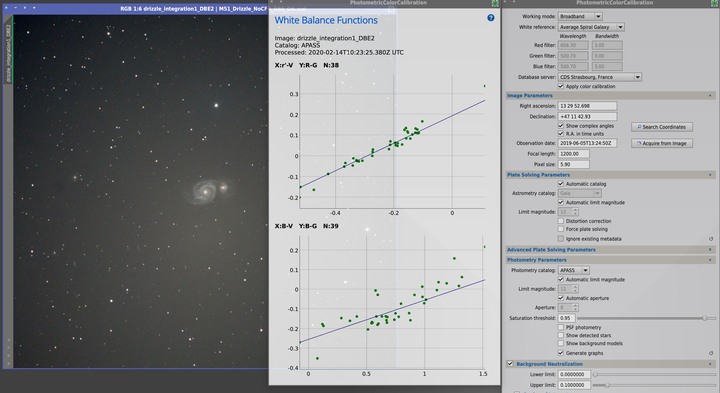Screen dimensions: 720x393
Task: Enable Show background models checkbox
Action: [x=561, y=343]
